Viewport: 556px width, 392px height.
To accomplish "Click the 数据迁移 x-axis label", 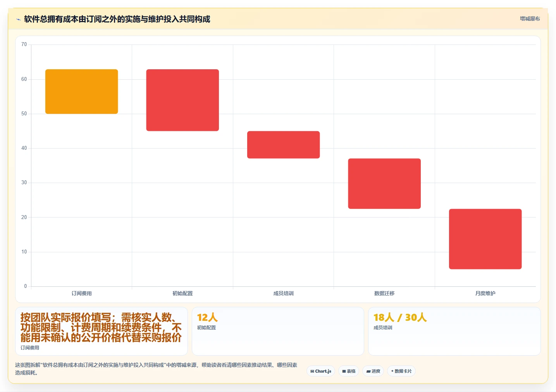I will (x=384, y=293).
